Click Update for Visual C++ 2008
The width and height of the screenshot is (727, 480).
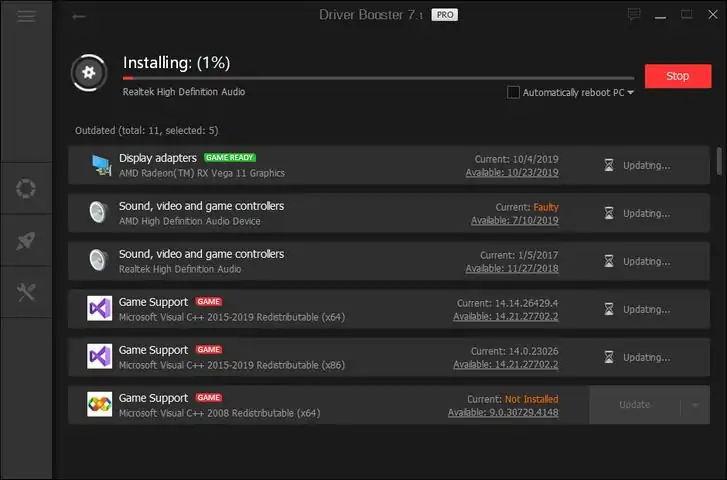tap(635, 405)
